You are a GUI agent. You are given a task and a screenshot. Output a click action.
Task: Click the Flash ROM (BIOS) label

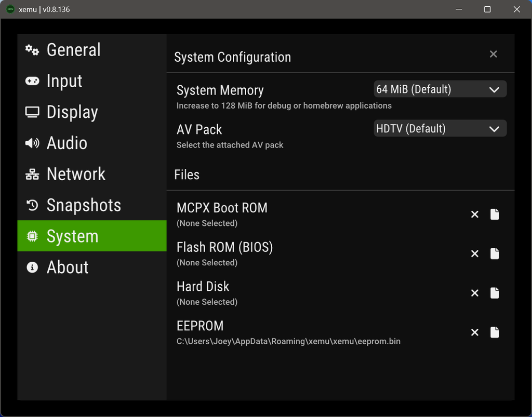point(224,247)
